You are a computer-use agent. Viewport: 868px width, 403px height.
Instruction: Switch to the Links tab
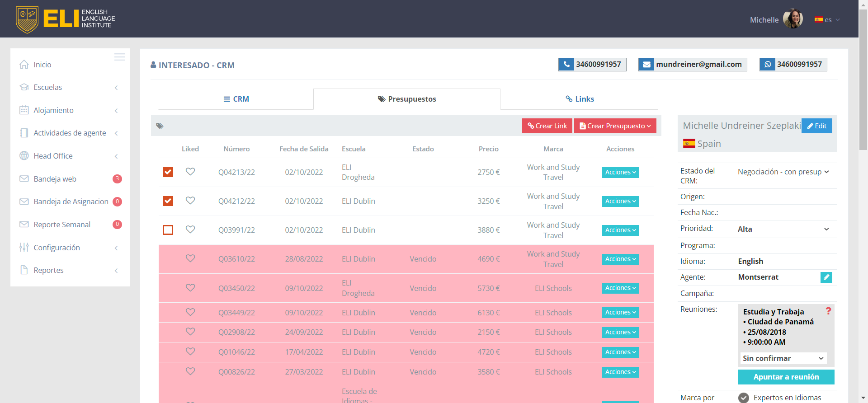pyautogui.click(x=579, y=99)
